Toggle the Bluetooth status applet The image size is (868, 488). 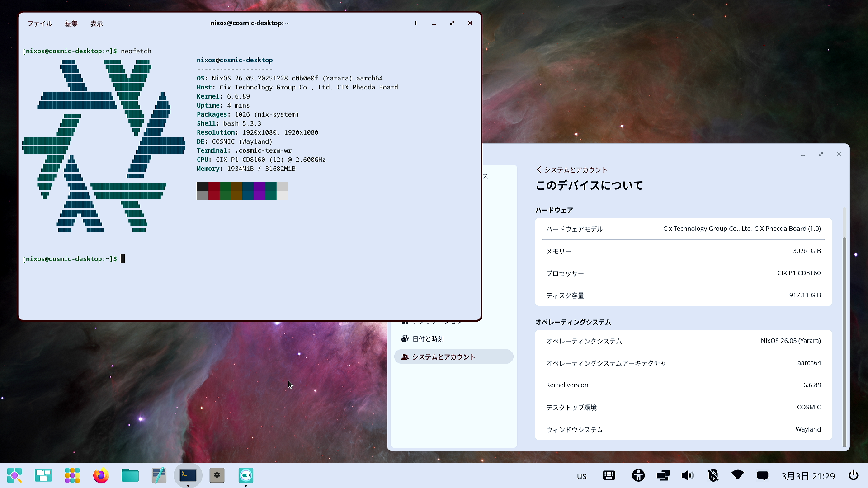(713, 475)
